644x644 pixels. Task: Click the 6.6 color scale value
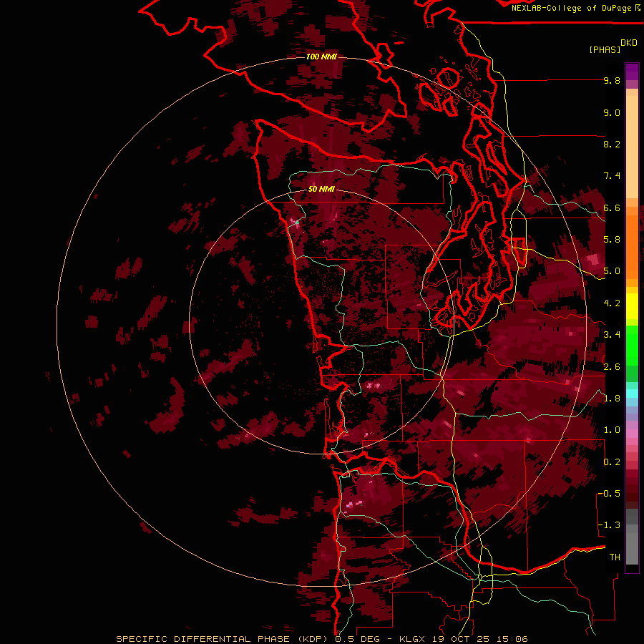612,208
